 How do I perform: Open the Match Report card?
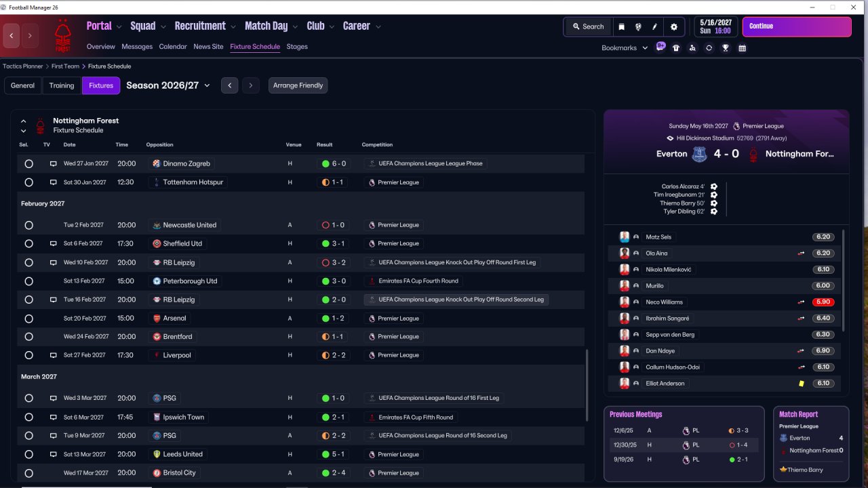point(811,444)
